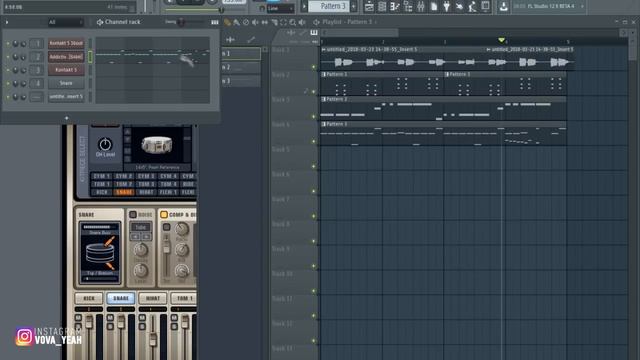Expand the hint bar FL Studio arrow
This screenshot has height=360, width=640.
[582, 7]
